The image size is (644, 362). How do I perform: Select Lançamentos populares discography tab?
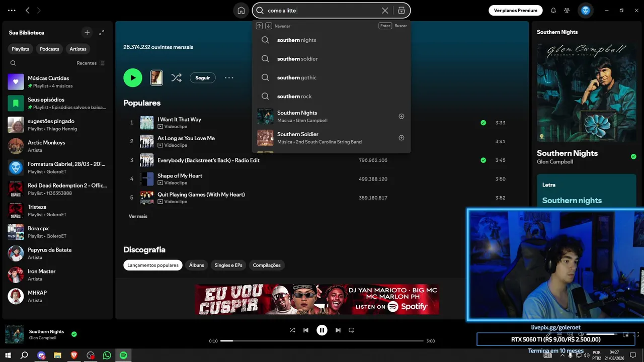coord(153,265)
